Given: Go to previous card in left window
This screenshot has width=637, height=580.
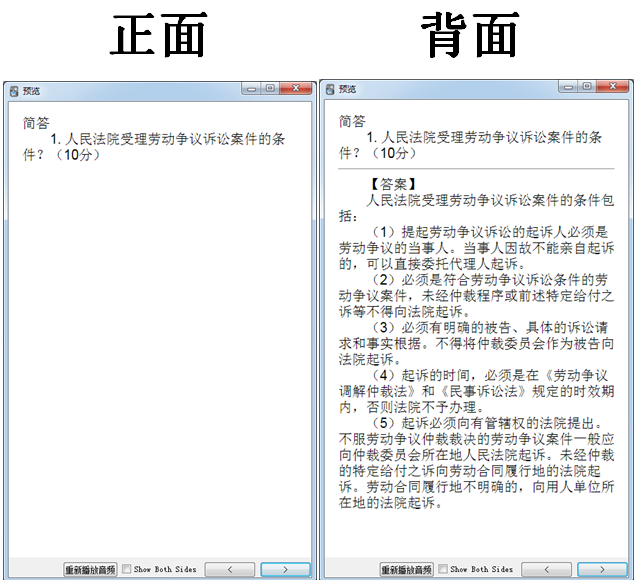Looking at the screenshot, I should pos(230,569).
